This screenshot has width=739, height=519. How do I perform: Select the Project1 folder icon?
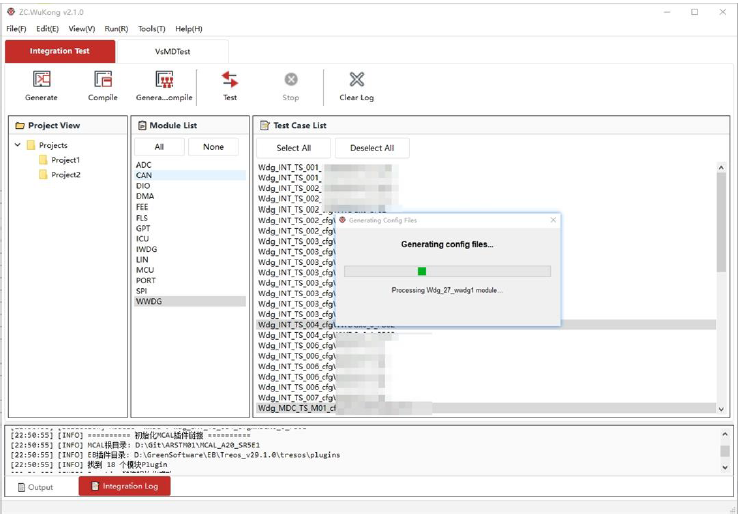pyautogui.click(x=44, y=160)
